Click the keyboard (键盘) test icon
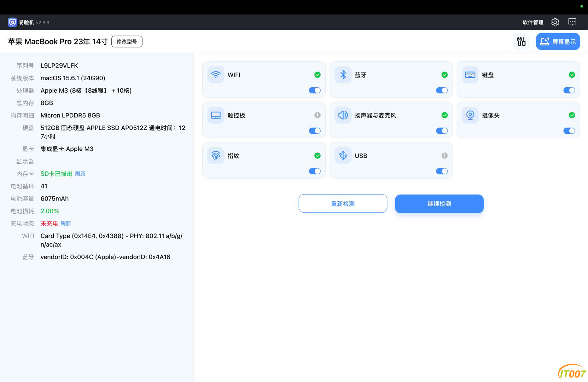Screen dimensions: 588x382 tap(470, 75)
